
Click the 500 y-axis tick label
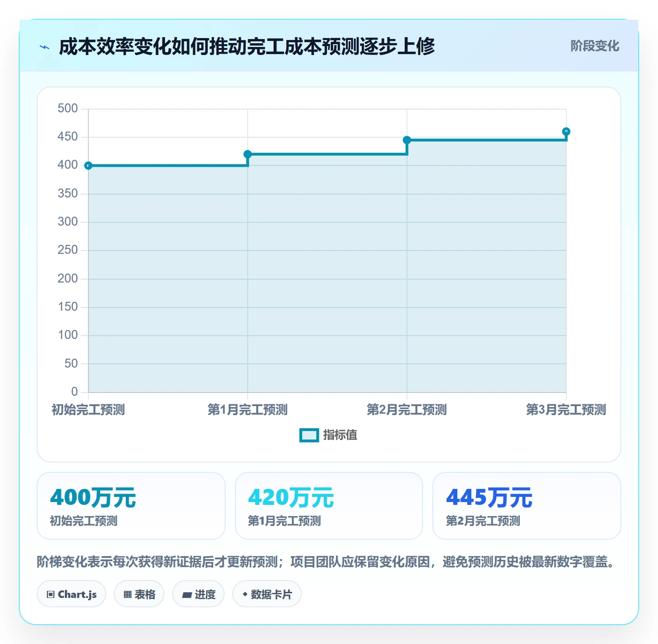coord(68,109)
